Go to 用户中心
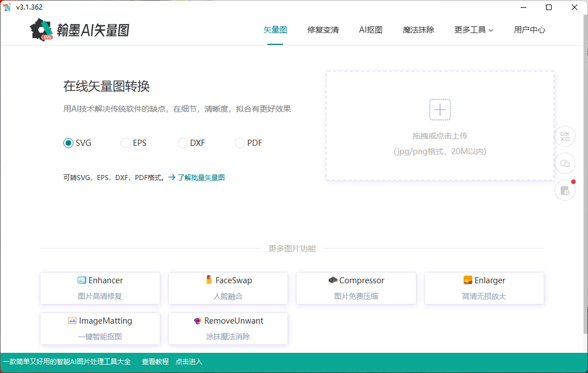 tap(529, 30)
